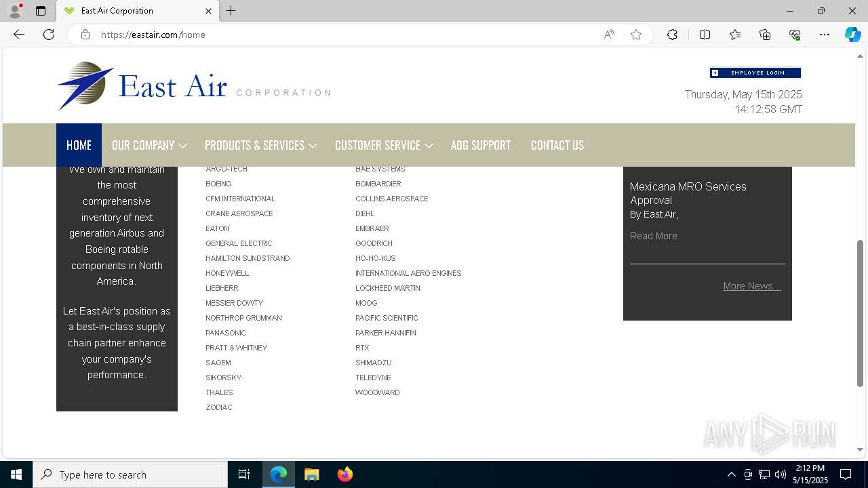Open taskbar clock showing 2:12 PM
This screenshot has height=488, width=868.
pos(812,474)
